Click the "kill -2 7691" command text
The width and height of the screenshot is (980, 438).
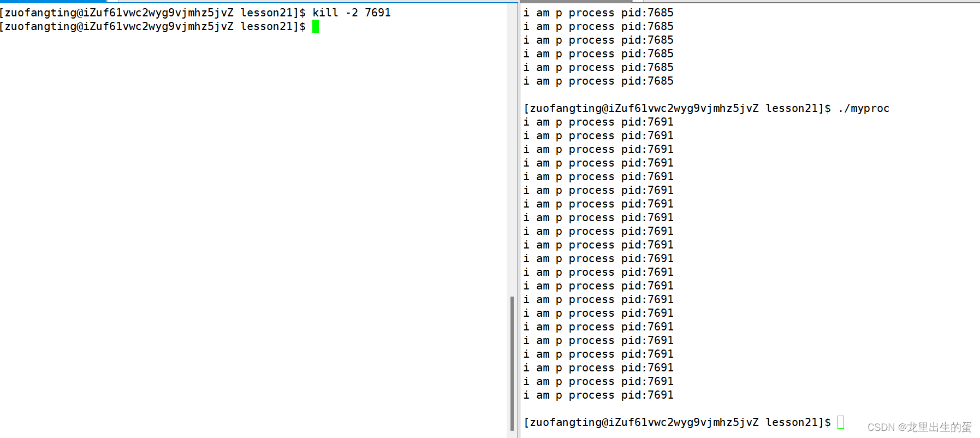point(352,13)
